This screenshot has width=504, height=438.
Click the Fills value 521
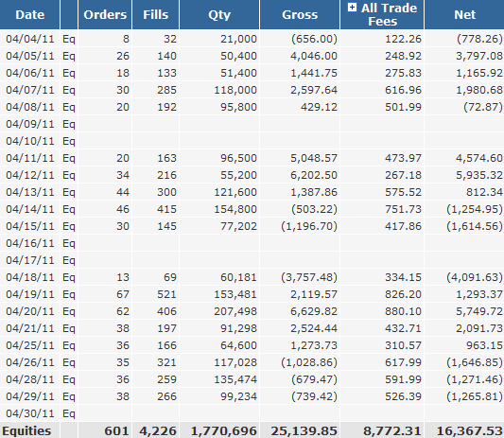pos(166,294)
